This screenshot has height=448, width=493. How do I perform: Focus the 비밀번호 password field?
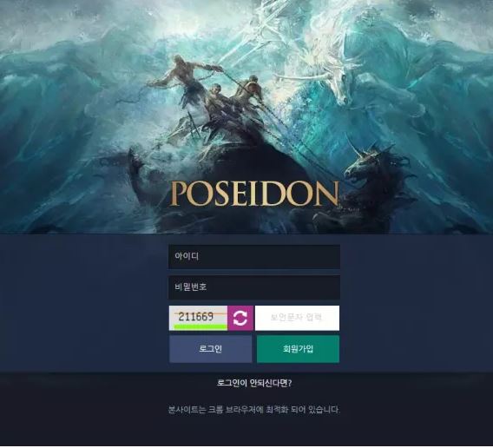coord(254,287)
